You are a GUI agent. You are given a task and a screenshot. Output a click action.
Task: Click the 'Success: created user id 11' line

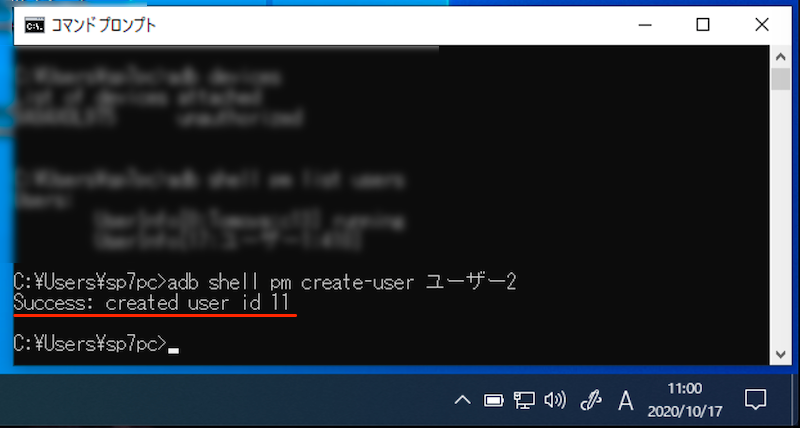(152, 304)
